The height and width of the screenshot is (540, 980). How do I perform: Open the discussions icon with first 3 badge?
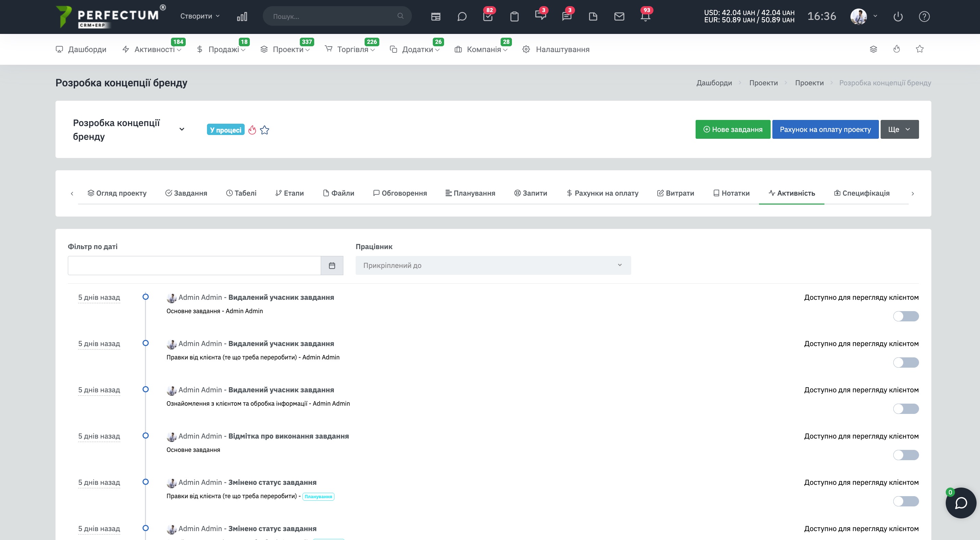pyautogui.click(x=540, y=16)
